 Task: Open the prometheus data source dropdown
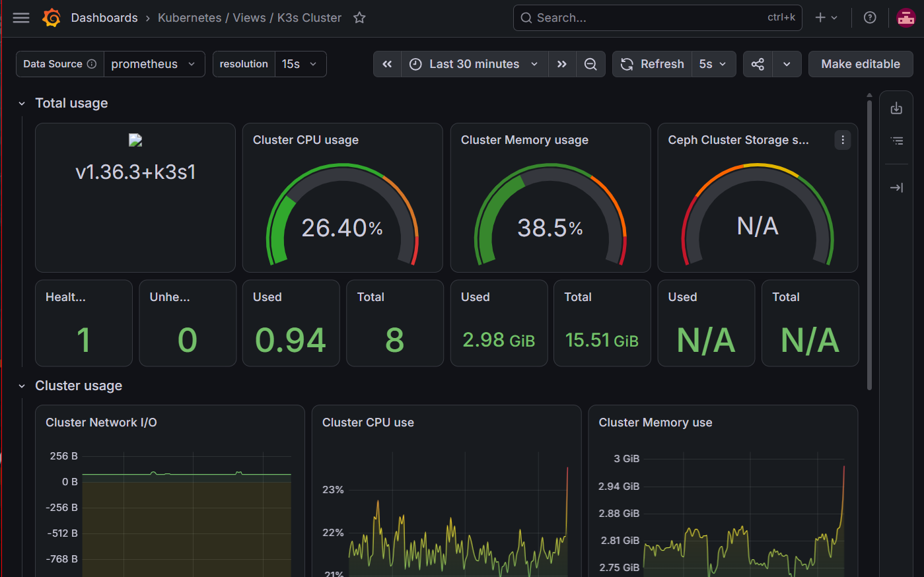(154, 64)
